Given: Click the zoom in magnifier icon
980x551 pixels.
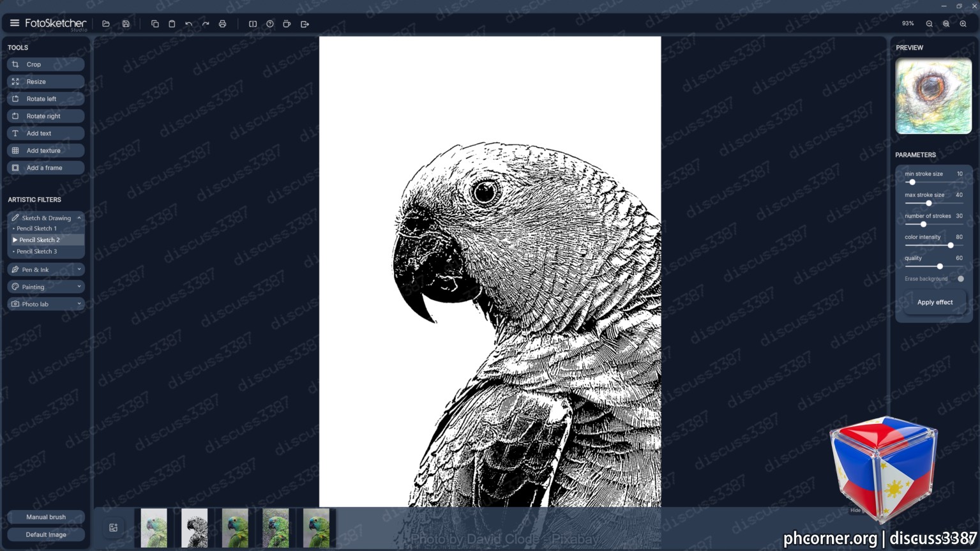Looking at the screenshot, I should tap(963, 24).
